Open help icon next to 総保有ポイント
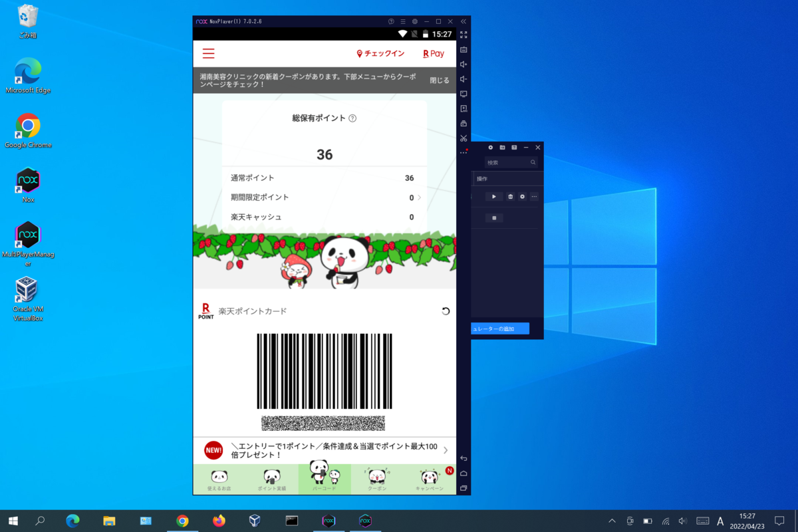Screen dimensions: 798x532 pyautogui.click(x=352, y=118)
